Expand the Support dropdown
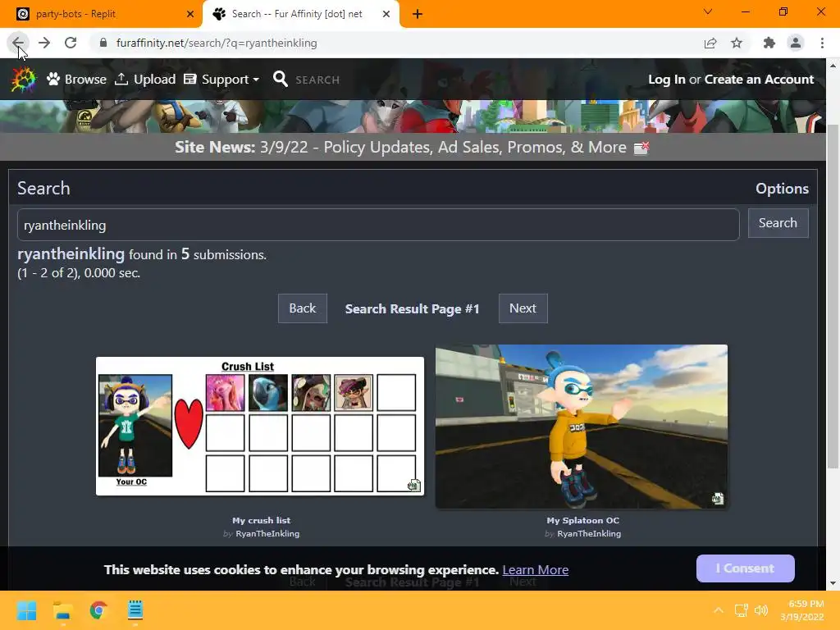Screen dimensions: 840x630 click(221, 80)
